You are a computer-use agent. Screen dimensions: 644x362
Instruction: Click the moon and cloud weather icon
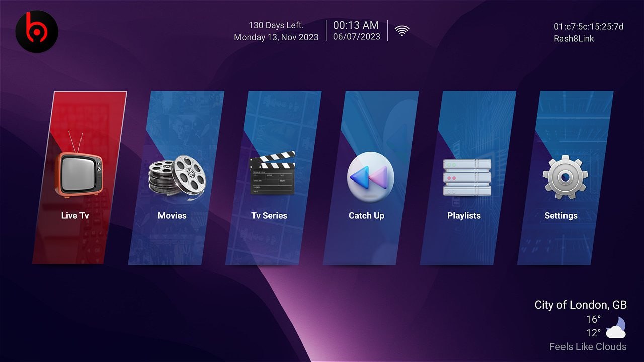click(616, 327)
